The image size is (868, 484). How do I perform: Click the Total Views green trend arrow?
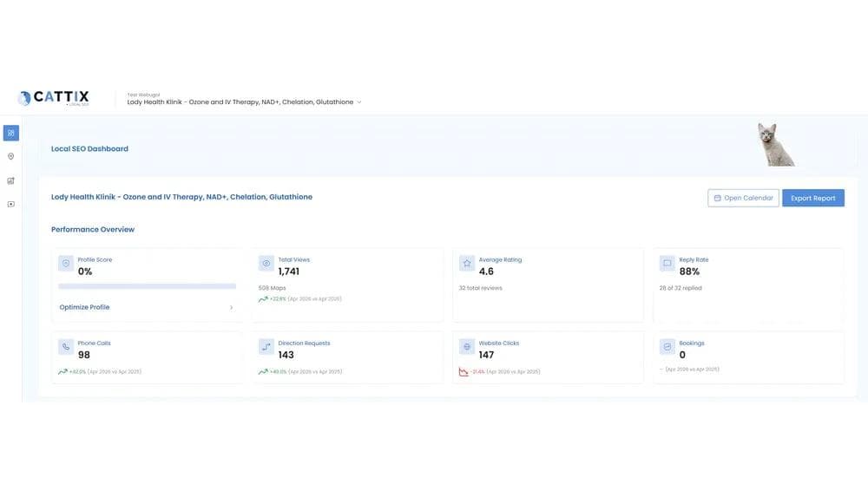[263, 299]
